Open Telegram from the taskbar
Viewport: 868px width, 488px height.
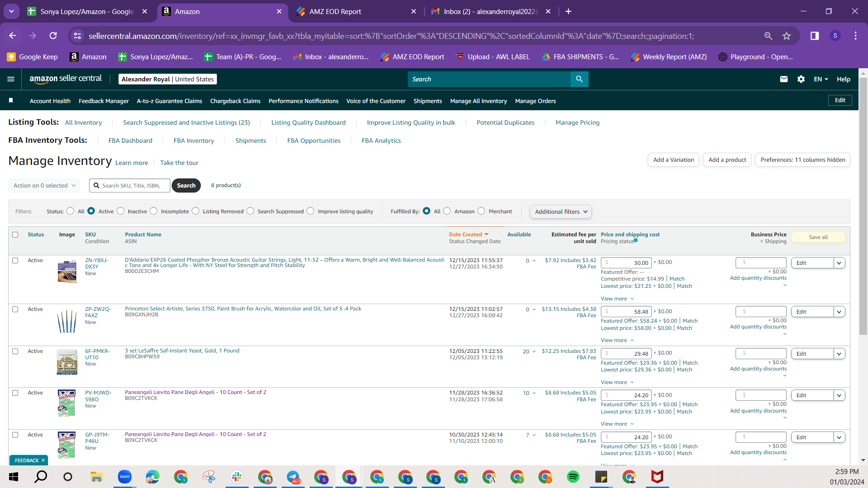click(x=293, y=477)
